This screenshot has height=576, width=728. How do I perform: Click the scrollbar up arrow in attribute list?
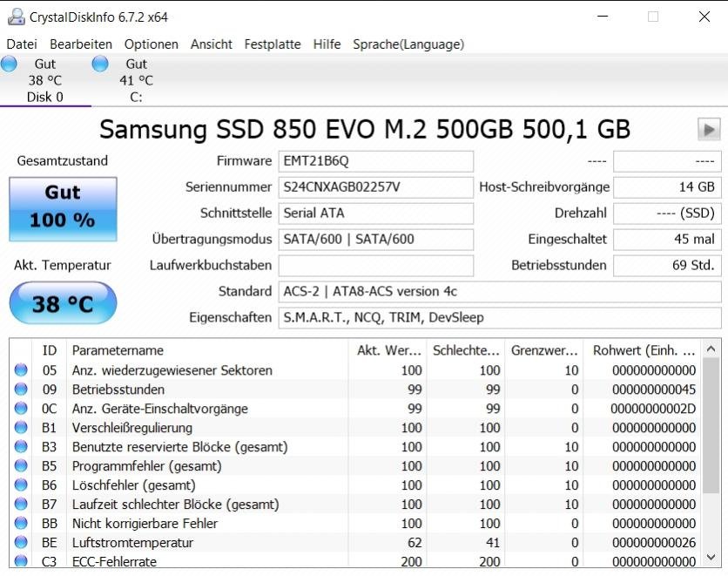coord(711,349)
